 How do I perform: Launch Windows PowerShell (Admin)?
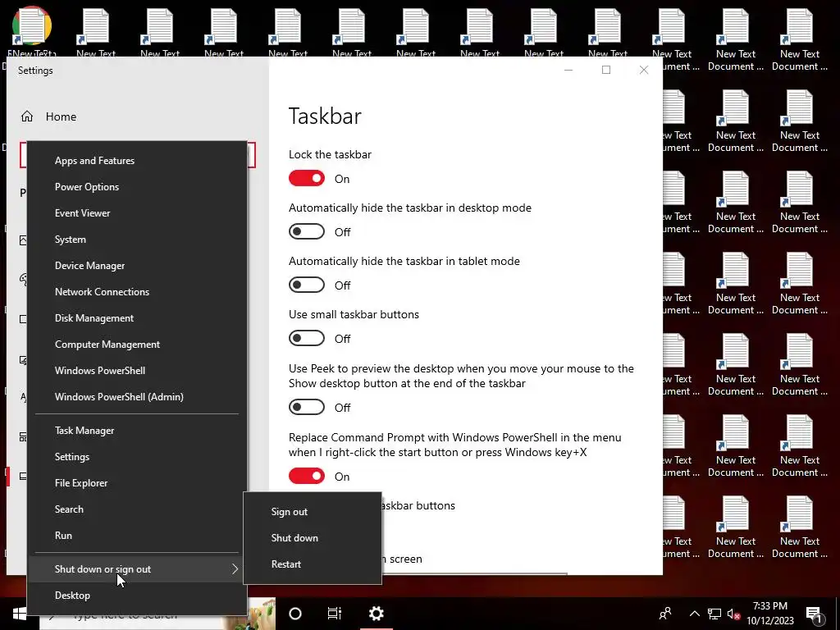[x=137, y=397]
